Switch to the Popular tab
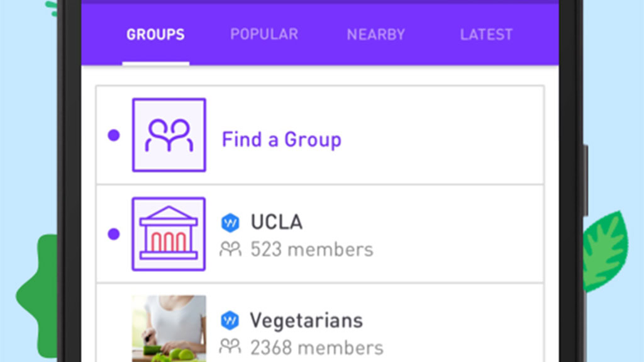 (x=264, y=35)
